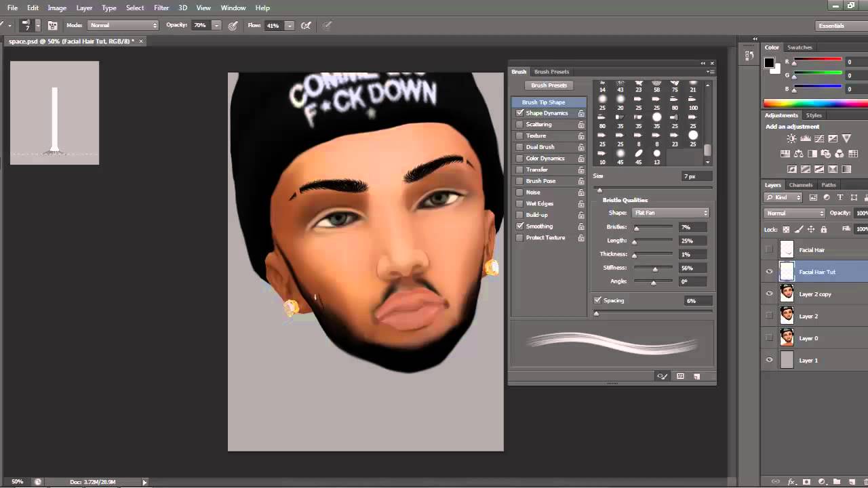Lock image pixels brush icon
868x488 pixels.
799,229
